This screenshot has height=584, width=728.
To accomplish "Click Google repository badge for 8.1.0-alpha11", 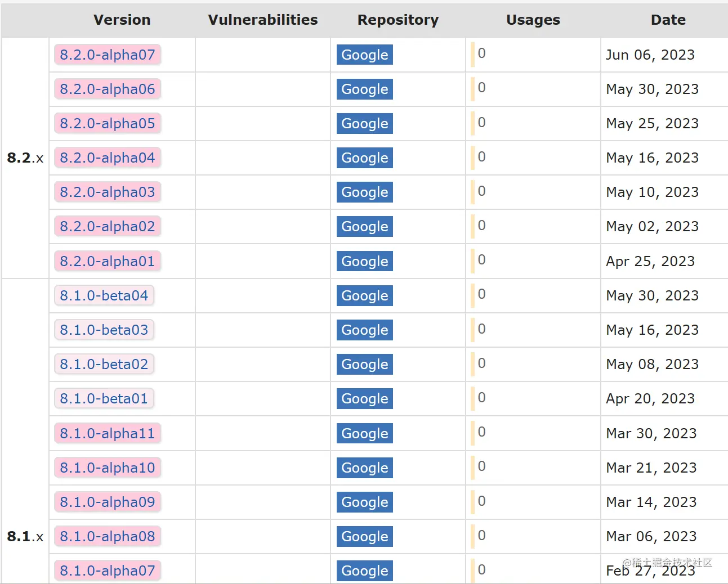I will [x=365, y=433].
